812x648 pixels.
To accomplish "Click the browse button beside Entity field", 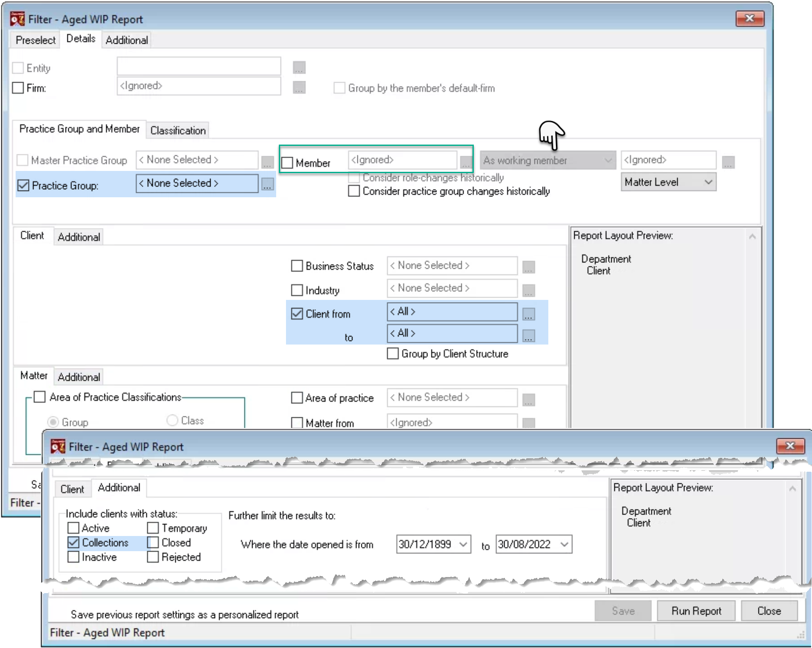I will point(299,68).
